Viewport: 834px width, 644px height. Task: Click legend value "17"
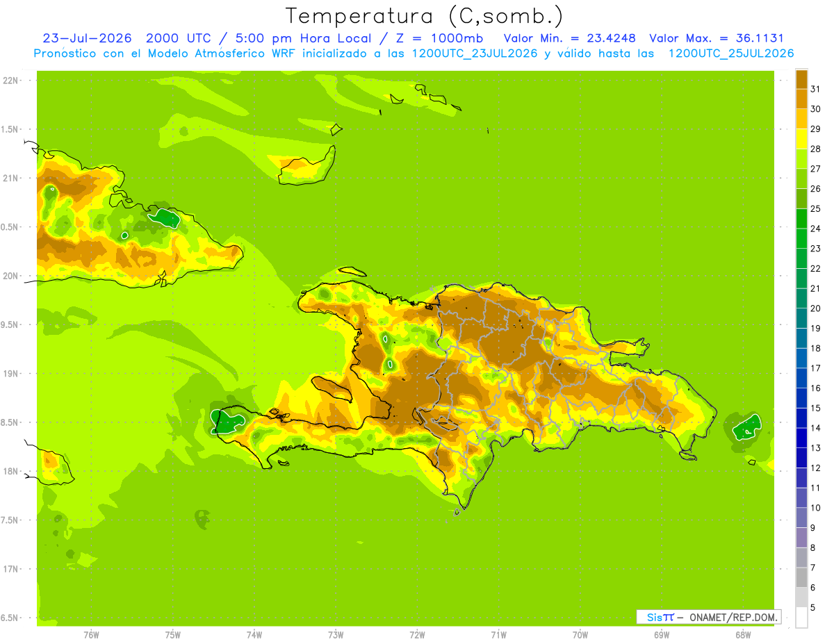click(815, 368)
